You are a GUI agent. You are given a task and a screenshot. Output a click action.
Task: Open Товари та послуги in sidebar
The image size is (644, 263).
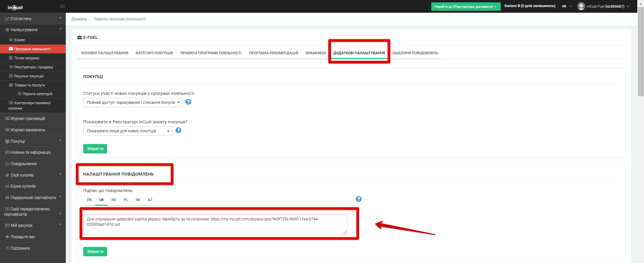33,85
